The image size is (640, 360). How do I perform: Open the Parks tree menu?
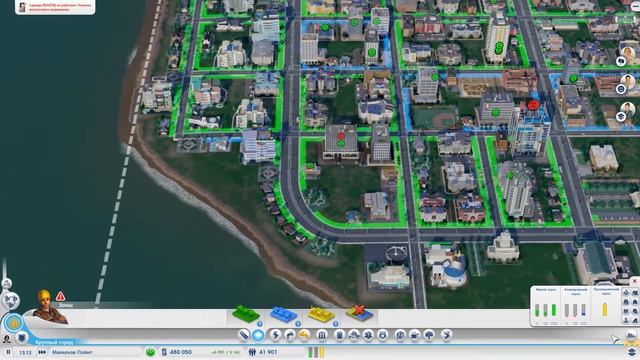click(429, 335)
